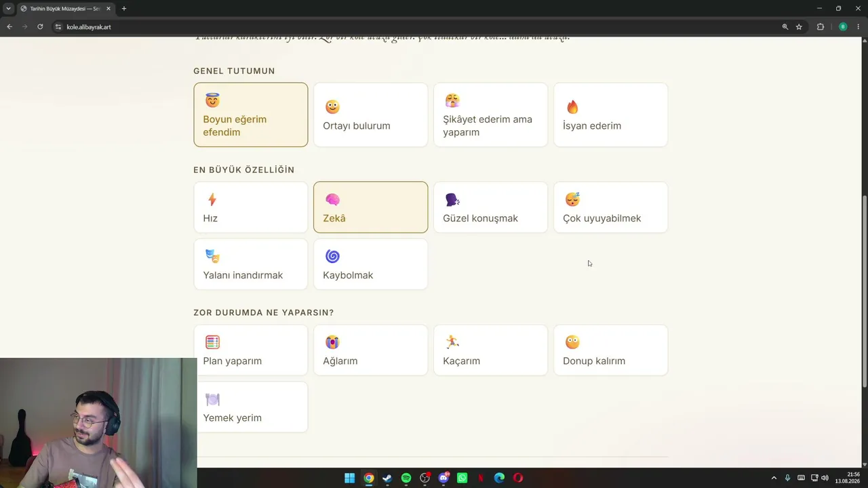Select the "Boyun eğerim efendim" option

[x=250, y=115]
